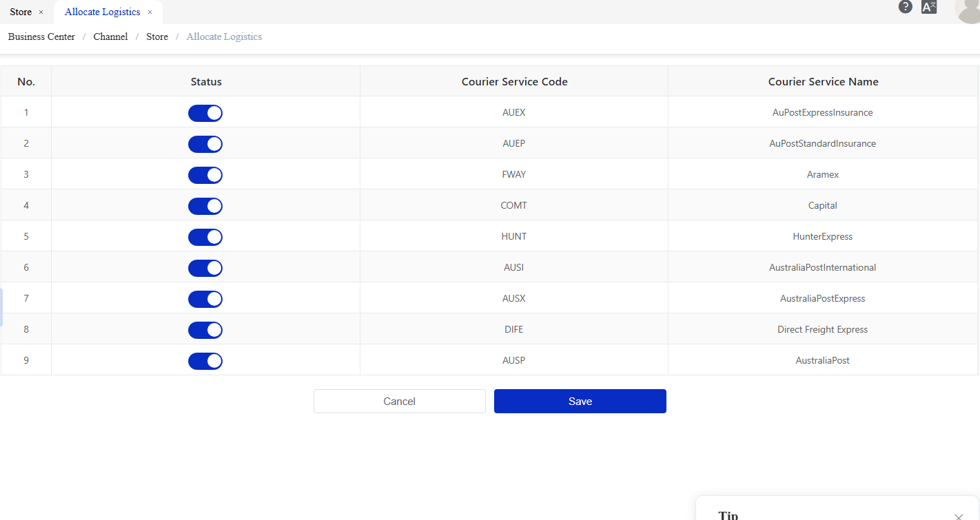Click the Direct Freight Express name
The width and height of the screenshot is (980, 520).
click(x=823, y=329)
